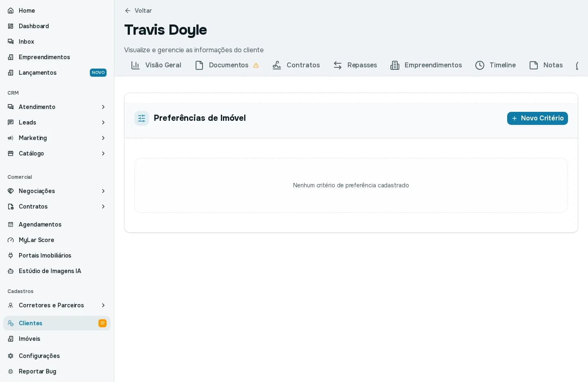Expand the Atendimento submenu chevron
The width and height of the screenshot is (588, 382).
tap(103, 107)
